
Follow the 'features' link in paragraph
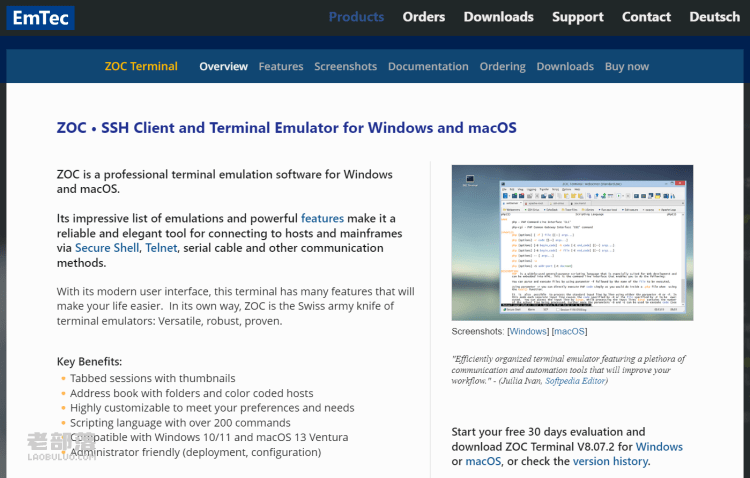click(322, 218)
